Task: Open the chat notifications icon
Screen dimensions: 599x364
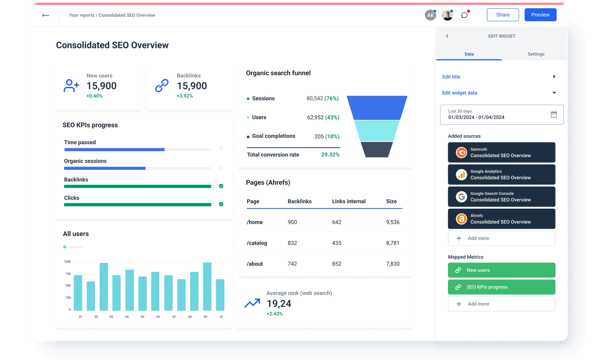Action: (x=464, y=15)
